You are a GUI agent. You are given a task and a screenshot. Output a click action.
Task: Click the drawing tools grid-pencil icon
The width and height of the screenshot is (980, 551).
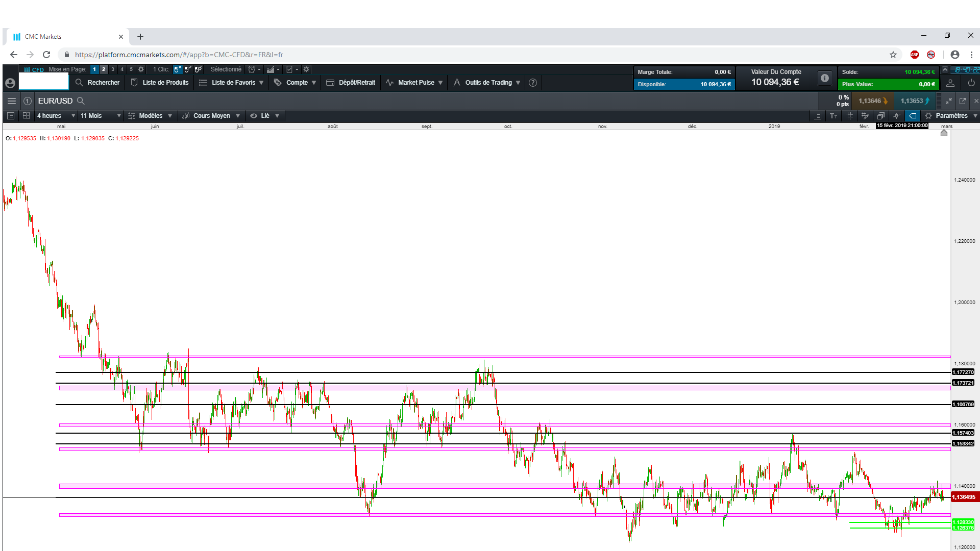tap(865, 116)
